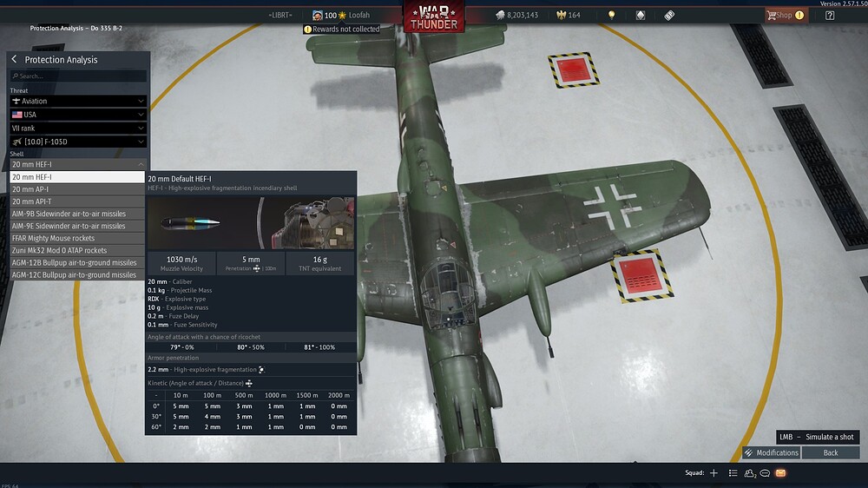Click the warbonds diamond icon
868x488 pixels.
[641, 15]
